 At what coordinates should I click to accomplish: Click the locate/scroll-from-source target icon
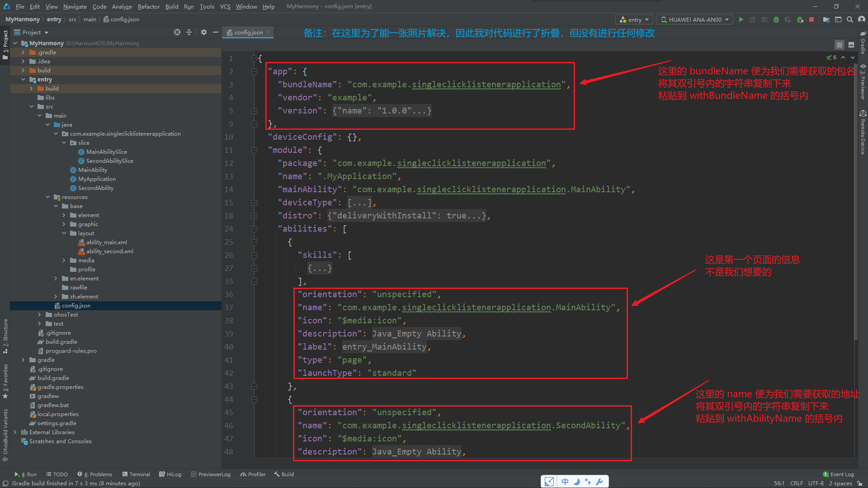177,32
